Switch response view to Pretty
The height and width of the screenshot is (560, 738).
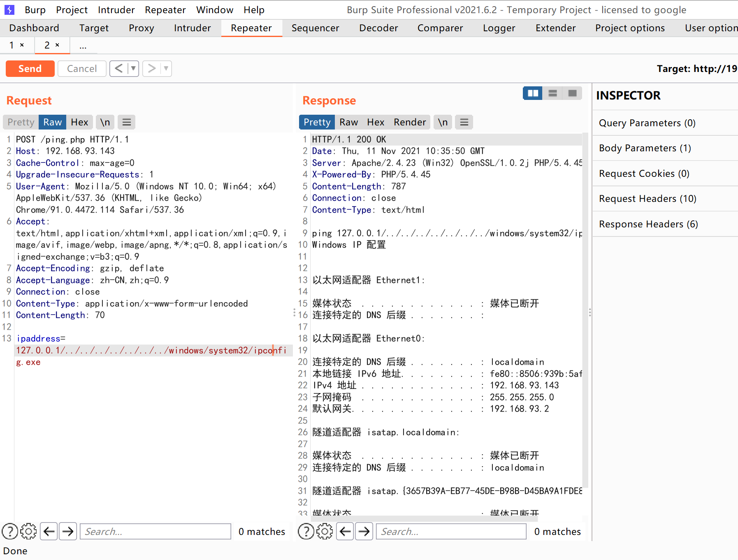coord(317,122)
